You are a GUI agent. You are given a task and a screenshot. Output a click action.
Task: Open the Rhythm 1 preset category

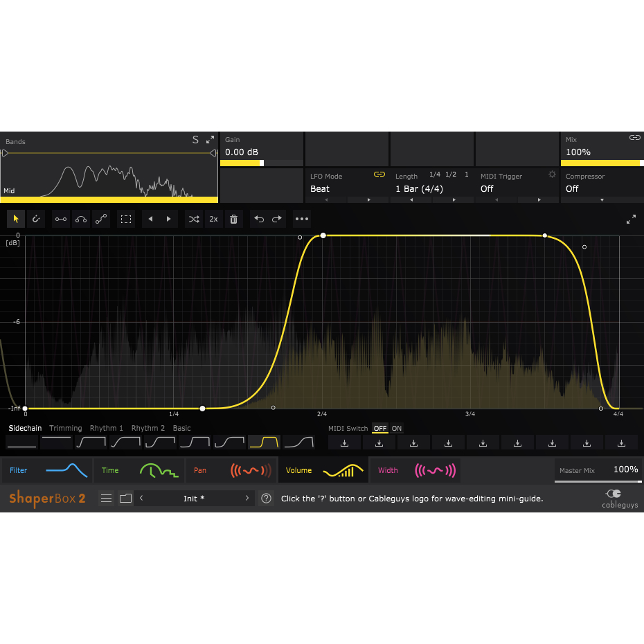(x=107, y=428)
